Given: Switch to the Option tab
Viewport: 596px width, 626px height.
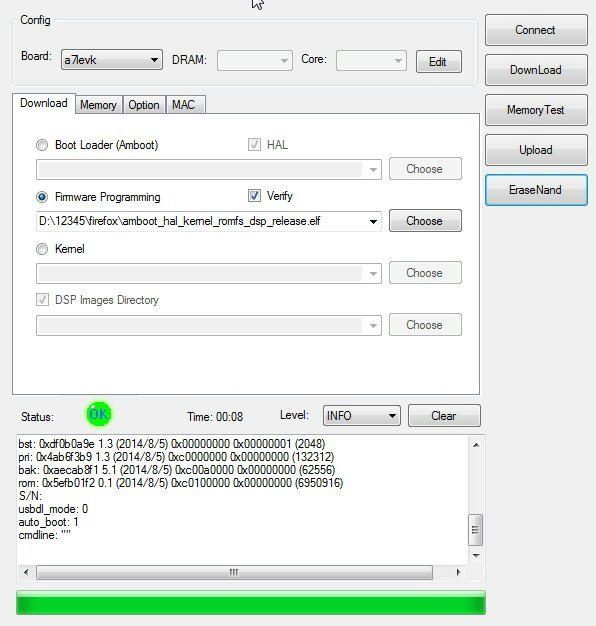Looking at the screenshot, I should pyautogui.click(x=144, y=105).
